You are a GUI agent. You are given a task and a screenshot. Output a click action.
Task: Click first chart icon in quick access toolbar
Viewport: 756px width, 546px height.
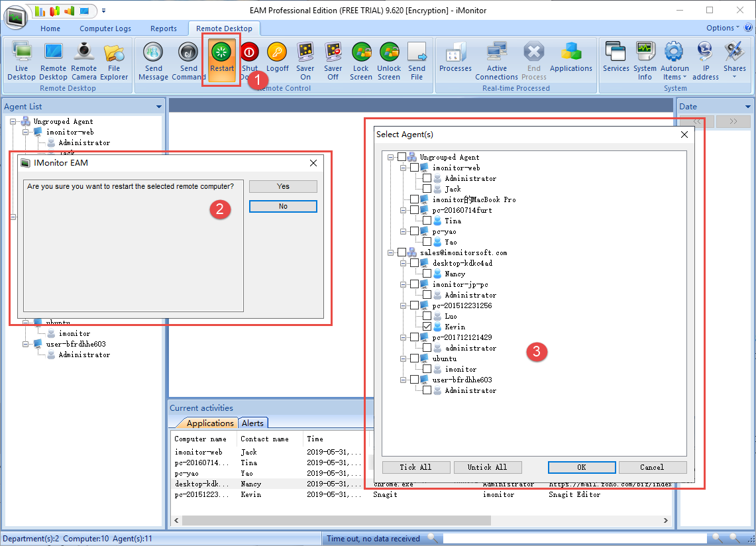click(x=40, y=11)
